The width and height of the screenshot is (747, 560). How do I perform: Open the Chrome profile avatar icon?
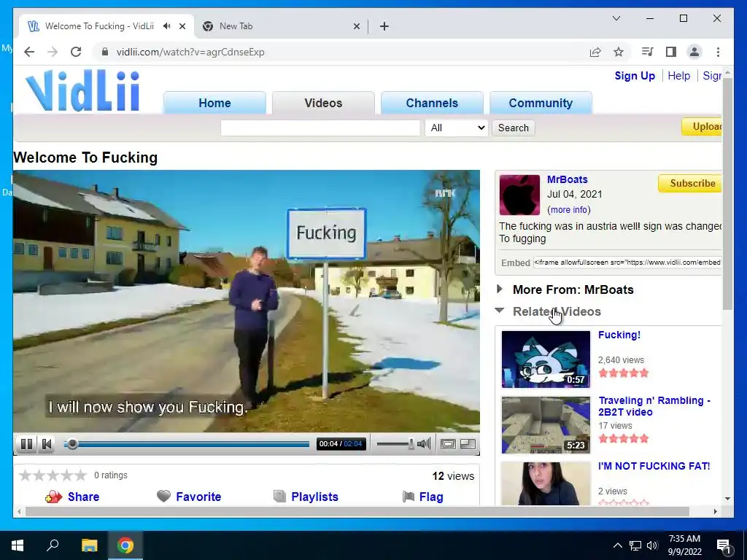(694, 52)
